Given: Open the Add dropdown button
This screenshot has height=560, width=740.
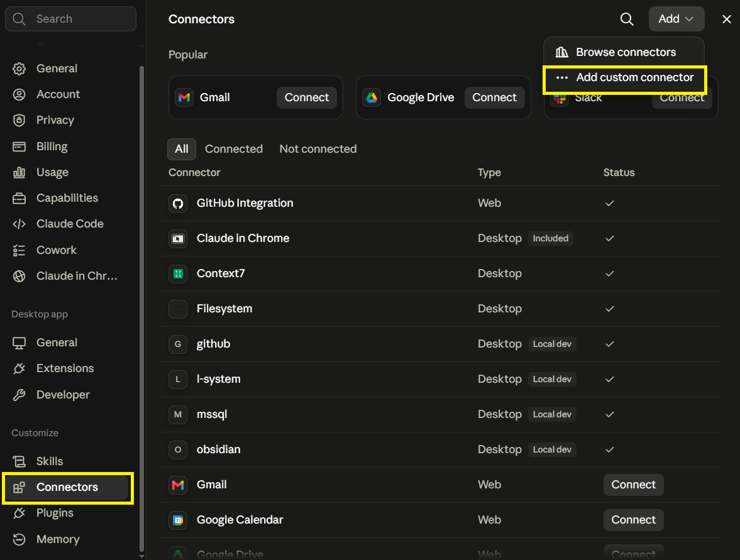Looking at the screenshot, I should (x=676, y=19).
